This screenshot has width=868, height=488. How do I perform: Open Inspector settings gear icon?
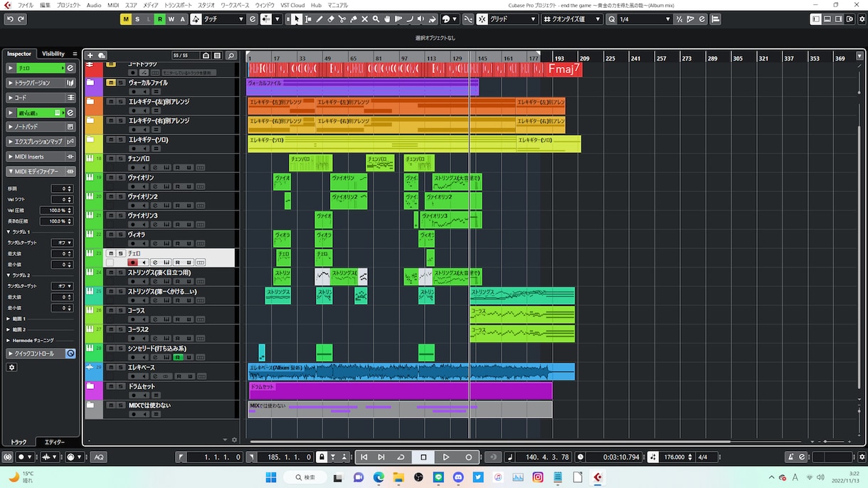11,367
